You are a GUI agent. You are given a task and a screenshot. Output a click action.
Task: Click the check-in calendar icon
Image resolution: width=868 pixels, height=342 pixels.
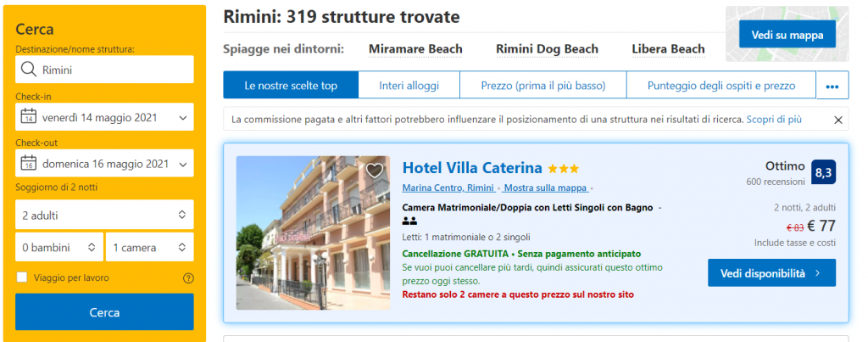(28, 117)
